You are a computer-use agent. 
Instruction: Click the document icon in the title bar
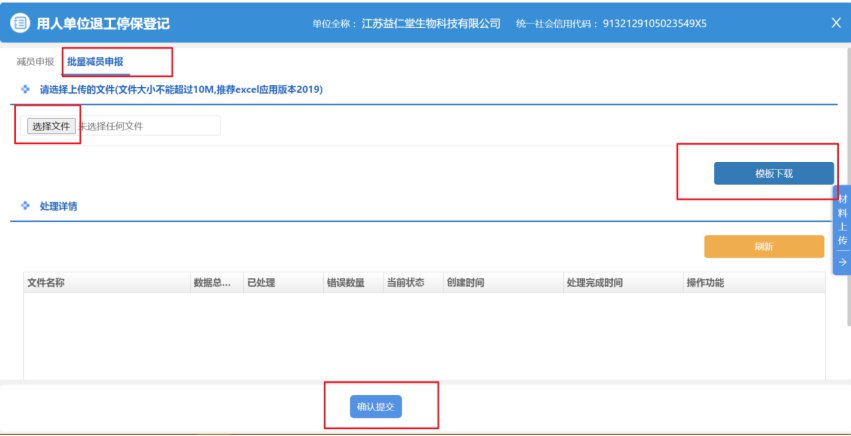pos(19,23)
